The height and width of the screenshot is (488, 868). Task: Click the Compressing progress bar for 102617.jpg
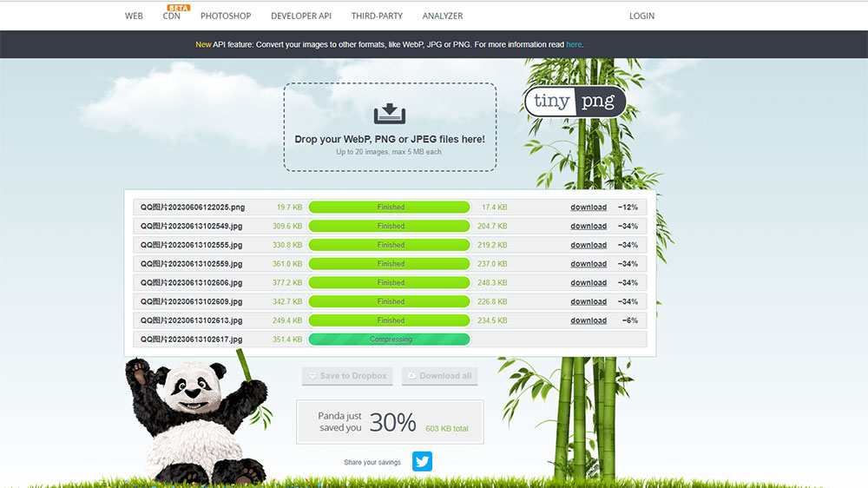(x=389, y=340)
